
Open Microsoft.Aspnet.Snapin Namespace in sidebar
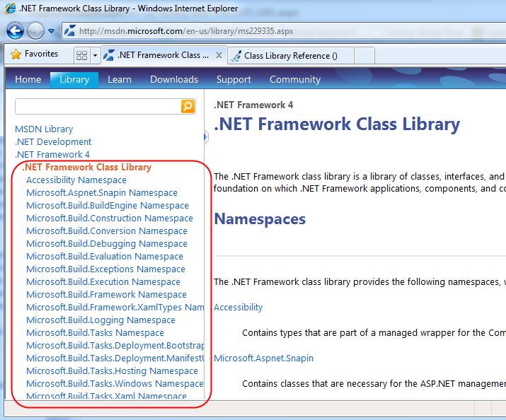[102, 192]
